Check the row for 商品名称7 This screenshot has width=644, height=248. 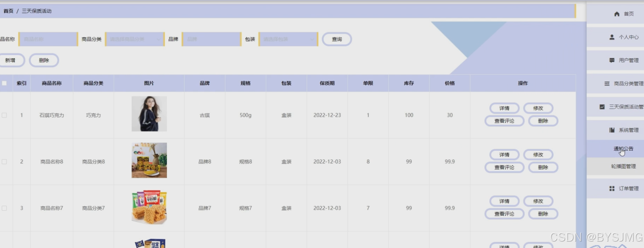pyautogui.click(x=4, y=208)
